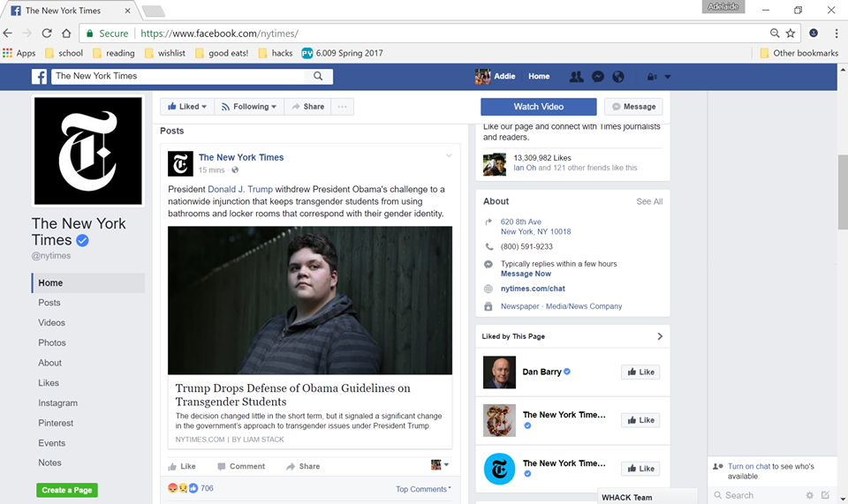Click Ian Oh friend link

[525, 168]
